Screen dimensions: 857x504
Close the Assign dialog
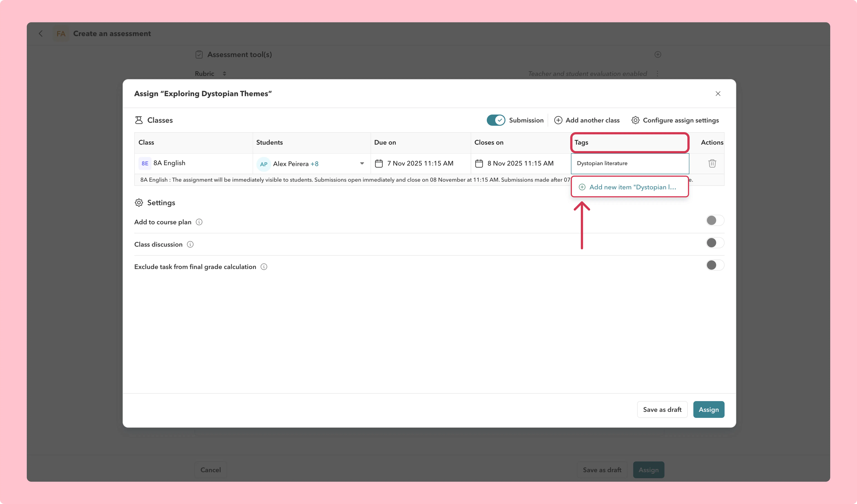pyautogui.click(x=718, y=94)
